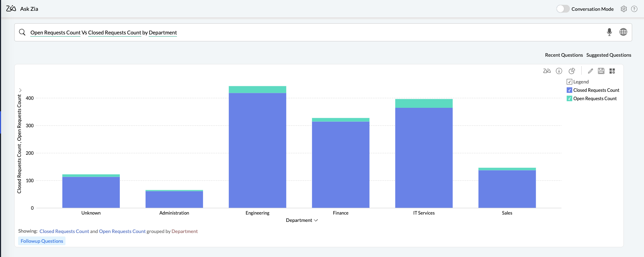
Task: Expand the Y-axis chevron arrow
Action: click(x=20, y=90)
